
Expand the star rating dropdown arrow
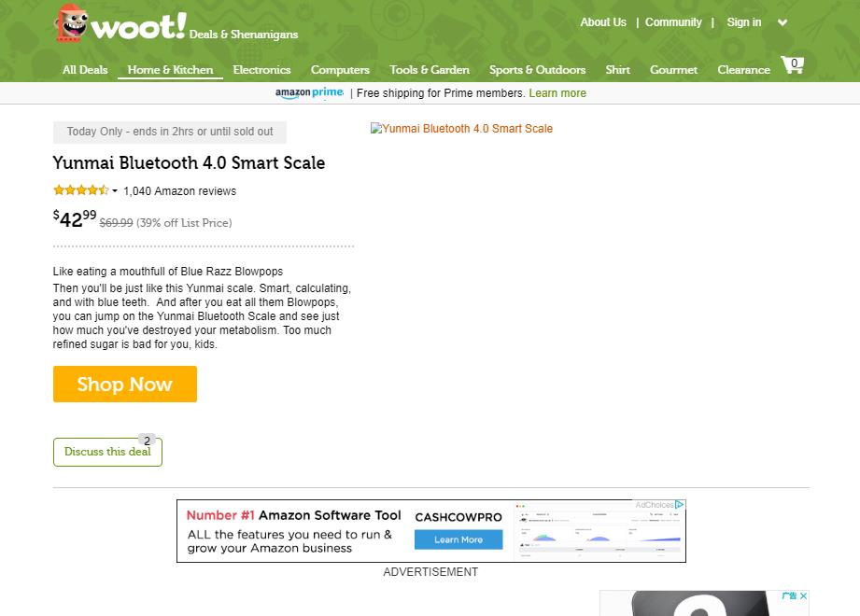(115, 191)
